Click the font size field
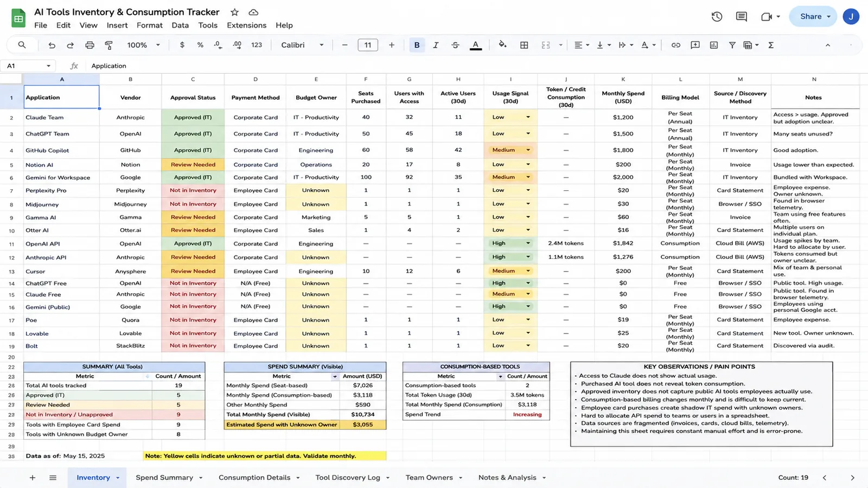Screen dimensions: 868x488 [368, 45]
